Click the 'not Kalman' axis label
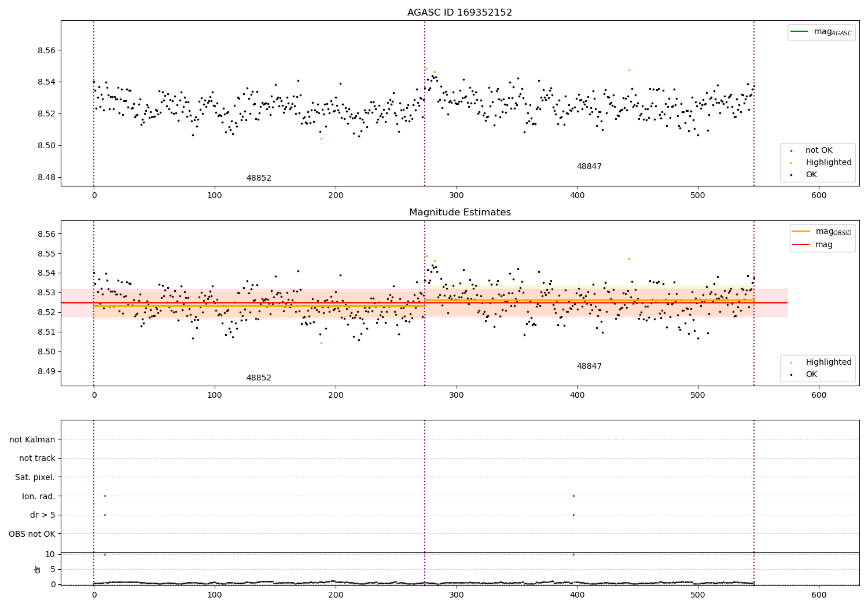The image size is (868, 608). tap(32, 439)
